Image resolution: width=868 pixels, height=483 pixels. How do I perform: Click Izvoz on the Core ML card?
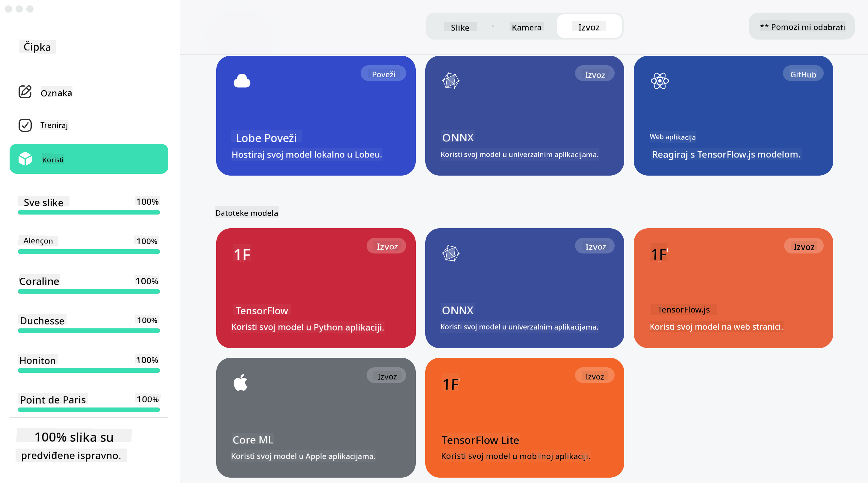(386, 376)
